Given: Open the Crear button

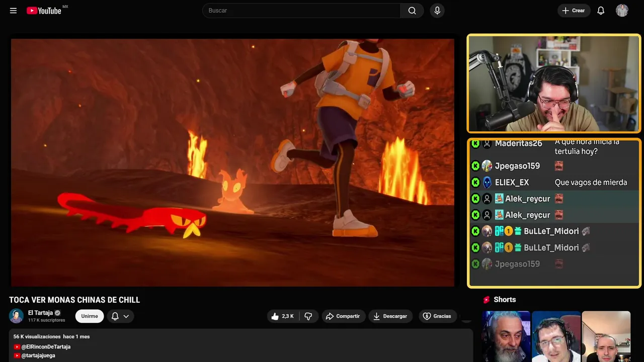Looking at the screenshot, I should pyautogui.click(x=574, y=11).
